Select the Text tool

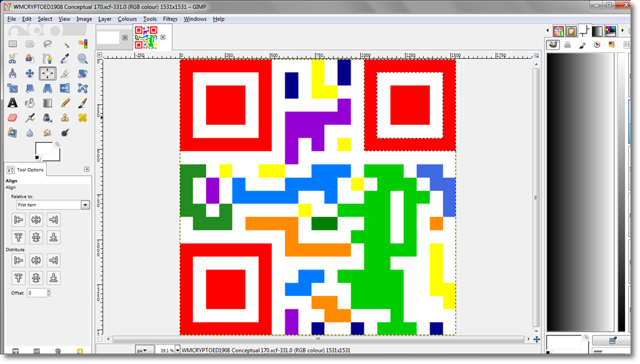point(12,103)
